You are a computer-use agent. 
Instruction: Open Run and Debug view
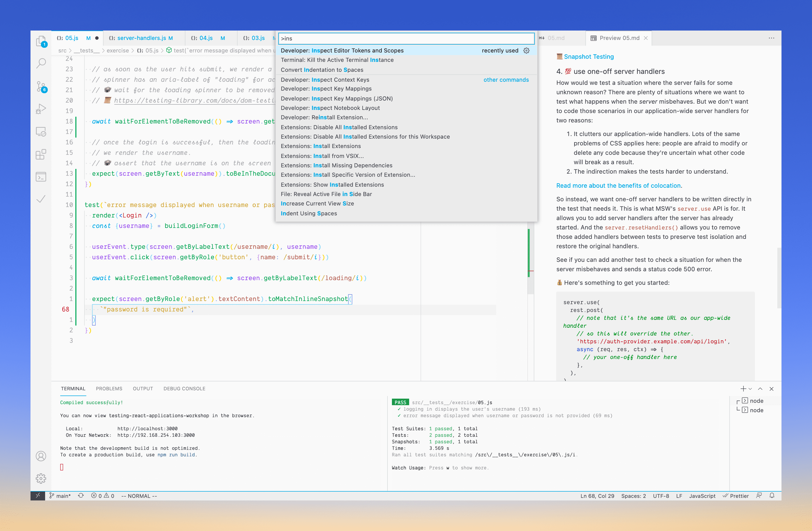pos(41,109)
